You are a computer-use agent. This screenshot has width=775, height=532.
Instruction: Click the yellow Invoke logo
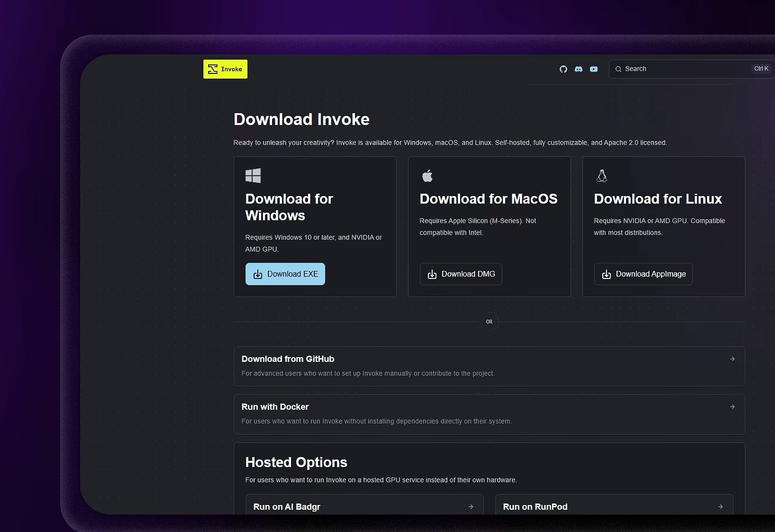(x=225, y=69)
